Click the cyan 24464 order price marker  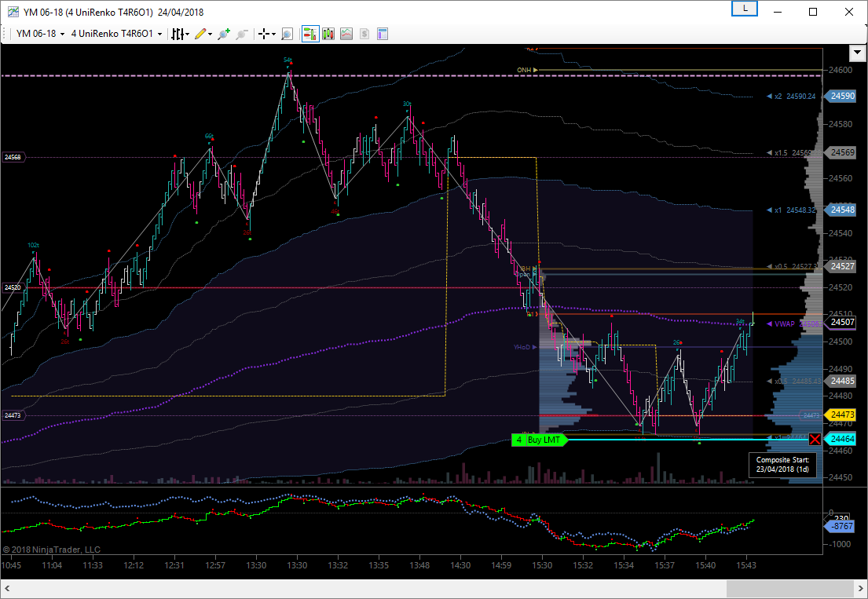(x=840, y=439)
